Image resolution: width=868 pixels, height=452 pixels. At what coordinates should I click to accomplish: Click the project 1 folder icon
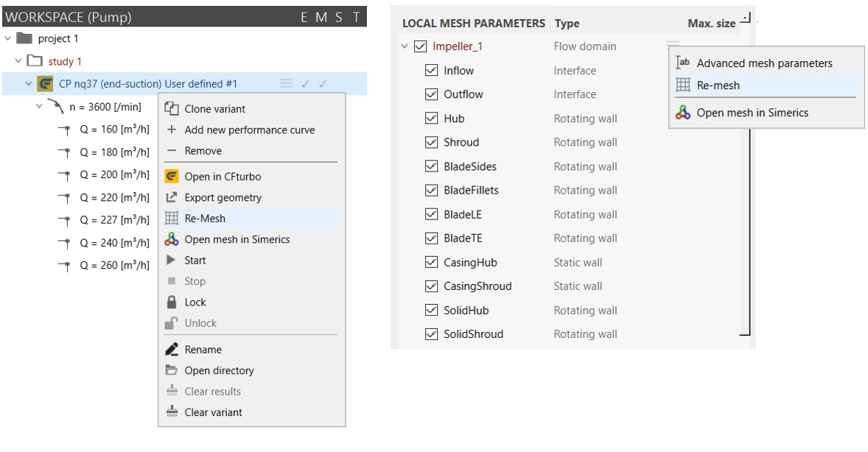pyautogui.click(x=24, y=38)
